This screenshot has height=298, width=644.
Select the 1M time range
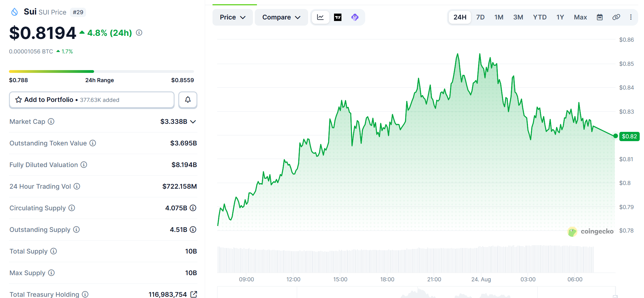click(499, 17)
